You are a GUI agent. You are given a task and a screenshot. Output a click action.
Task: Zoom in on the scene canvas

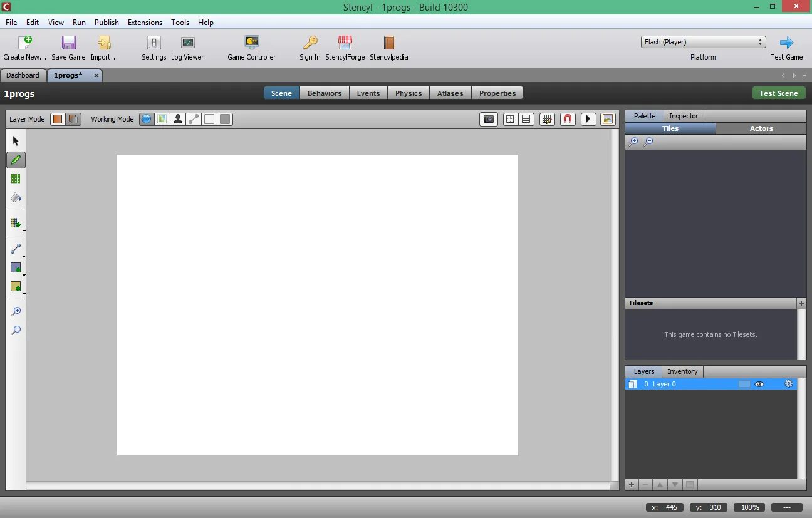pos(16,311)
